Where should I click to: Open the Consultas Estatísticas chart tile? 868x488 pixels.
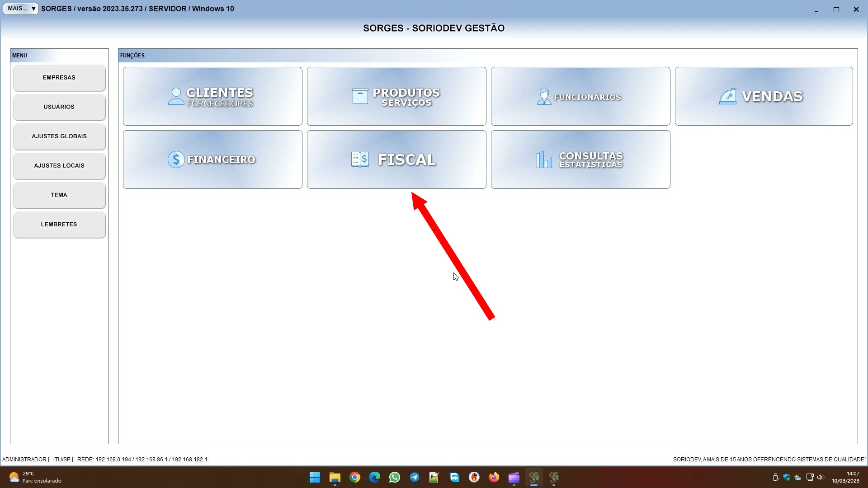(580, 160)
